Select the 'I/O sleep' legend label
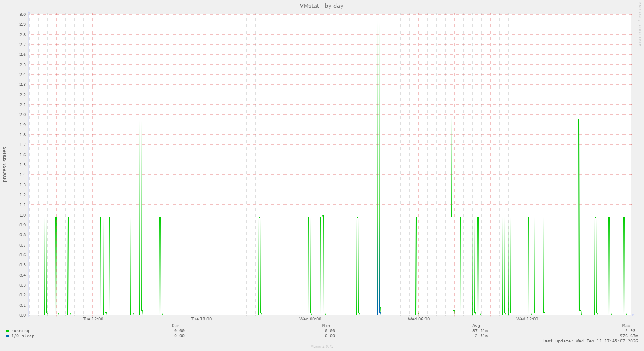 (x=23, y=336)
